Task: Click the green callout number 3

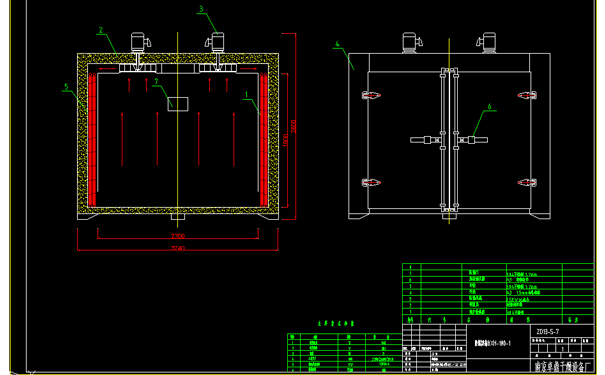Action: click(x=201, y=9)
